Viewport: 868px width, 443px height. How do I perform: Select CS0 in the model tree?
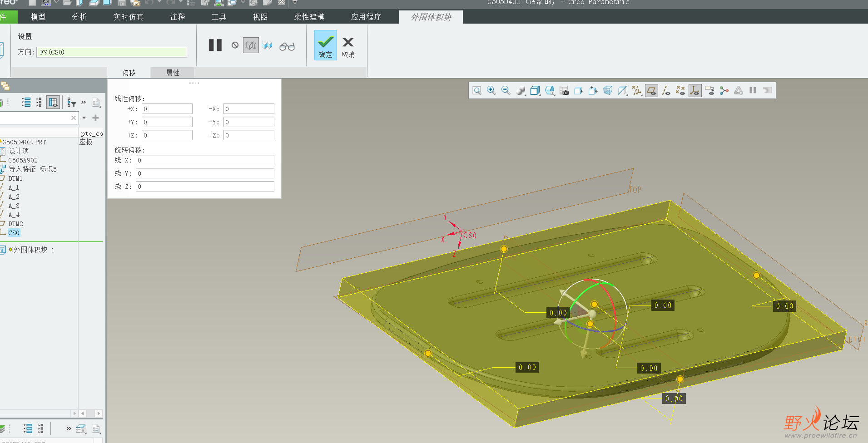coord(14,233)
